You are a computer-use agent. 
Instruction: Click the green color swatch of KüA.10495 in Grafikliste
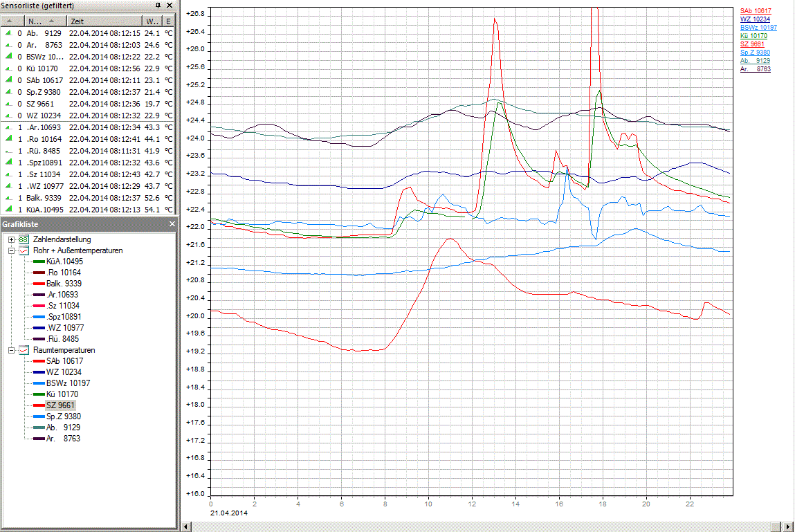(x=39, y=262)
